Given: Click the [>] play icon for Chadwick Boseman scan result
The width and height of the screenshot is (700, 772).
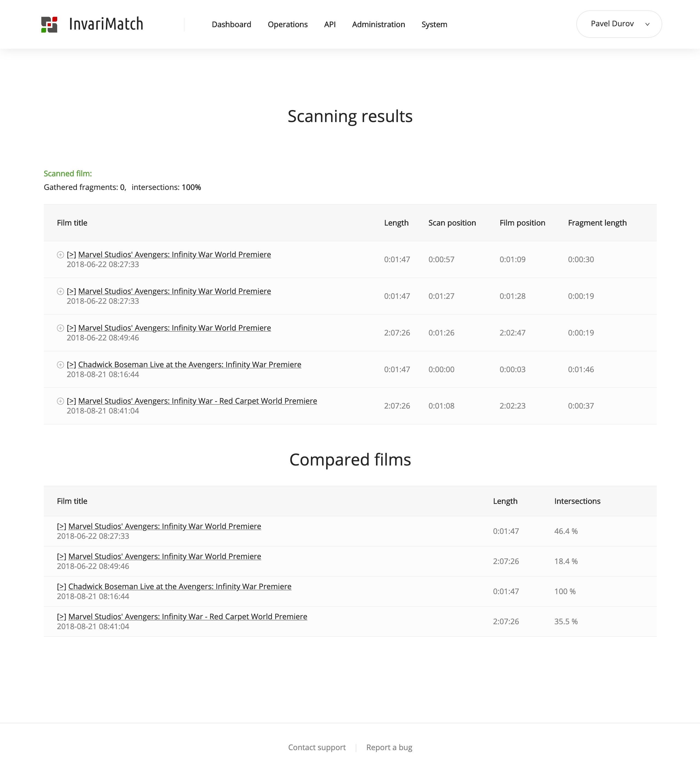Looking at the screenshot, I should click(x=71, y=365).
